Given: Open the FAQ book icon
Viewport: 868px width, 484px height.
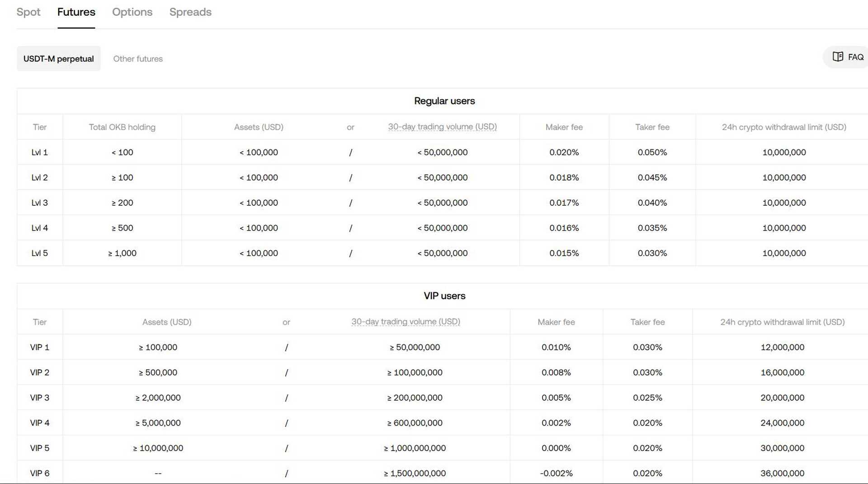Looking at the screenshot, I should coord(838,57).
